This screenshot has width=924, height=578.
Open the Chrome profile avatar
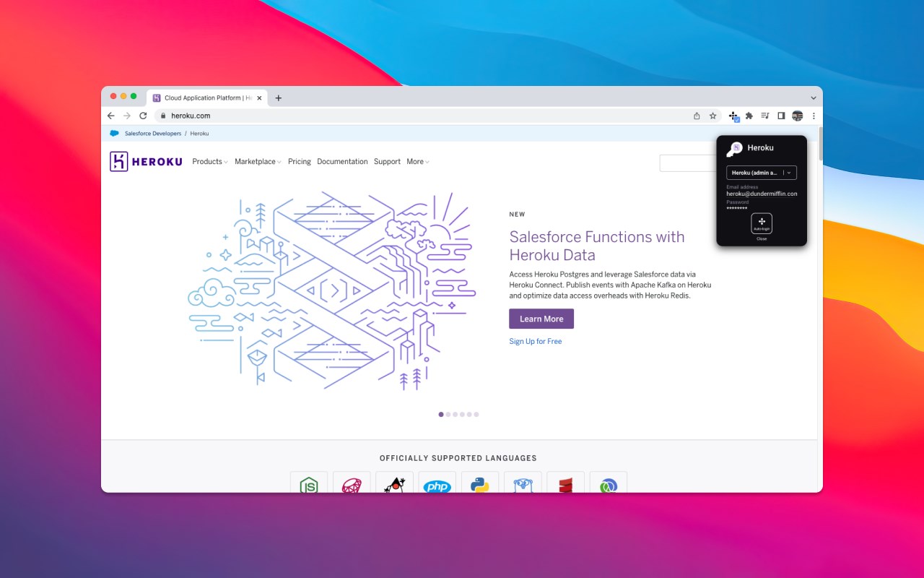[x=797, y=116]
